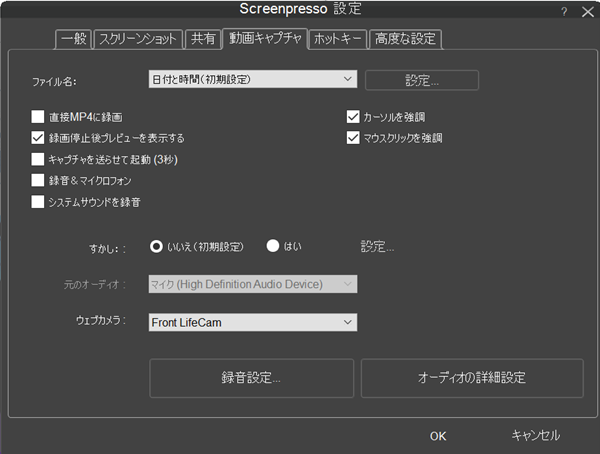
Task: Click the help question mark icon
Action: pyautogui.click(x=564, y=12)
